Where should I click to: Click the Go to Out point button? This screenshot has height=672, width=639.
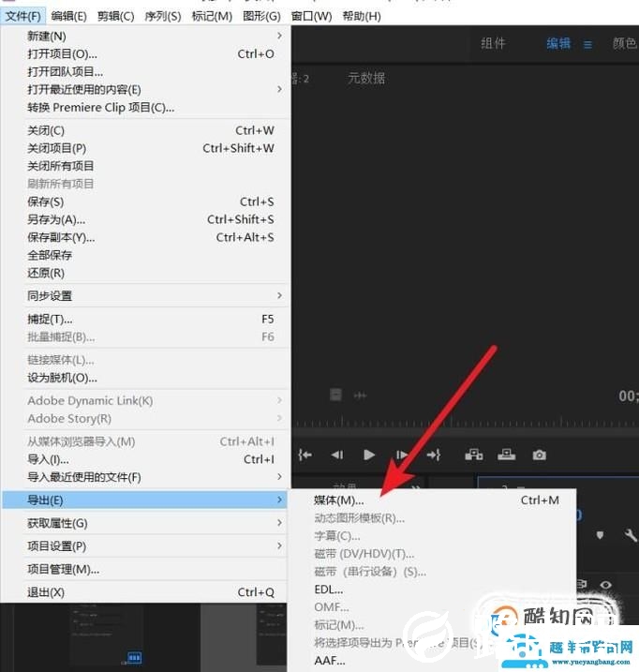coord(433,455)
